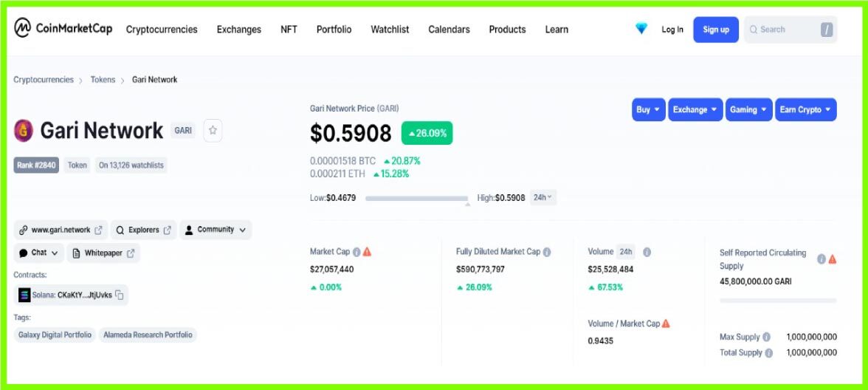Click the search magnifier icon

coord(754,30)
